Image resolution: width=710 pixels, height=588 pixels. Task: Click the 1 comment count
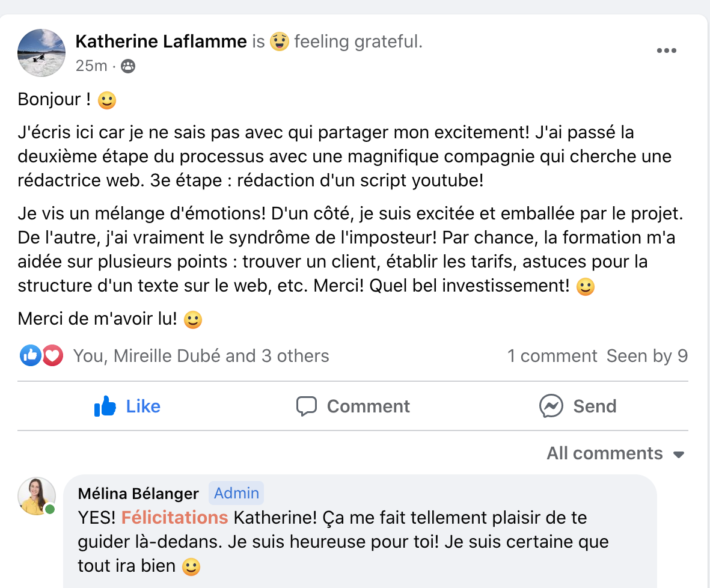click(x=552, y=356)
